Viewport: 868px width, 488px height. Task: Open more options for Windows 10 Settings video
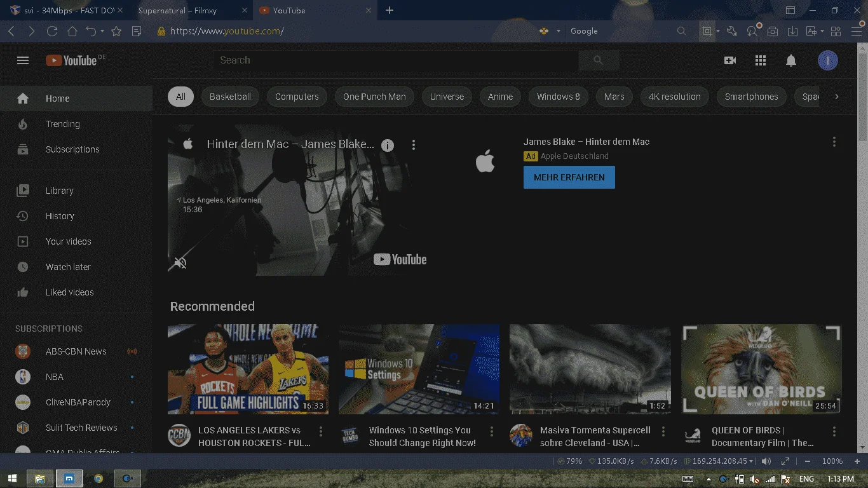tap(492, 432)
